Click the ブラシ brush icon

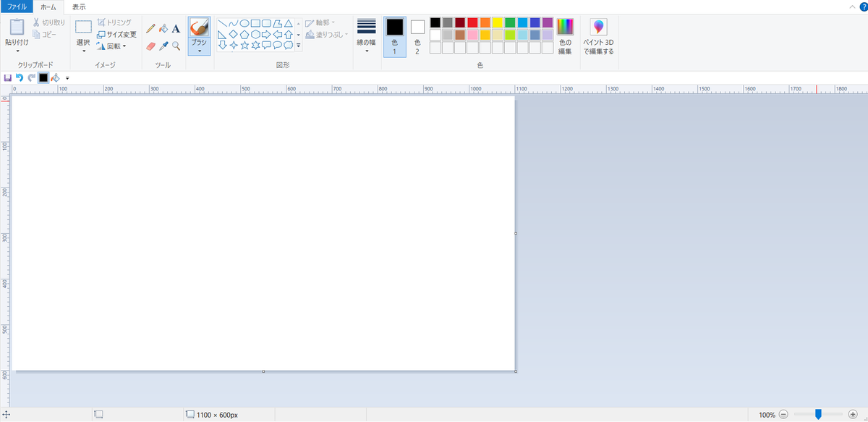coord(199,28)
